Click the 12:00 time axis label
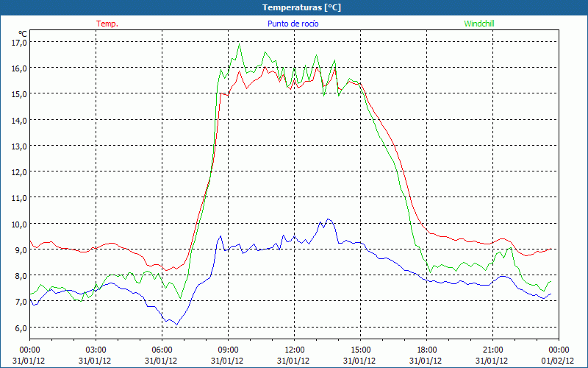This screenshot has height=368, width=588. (295, 350)
